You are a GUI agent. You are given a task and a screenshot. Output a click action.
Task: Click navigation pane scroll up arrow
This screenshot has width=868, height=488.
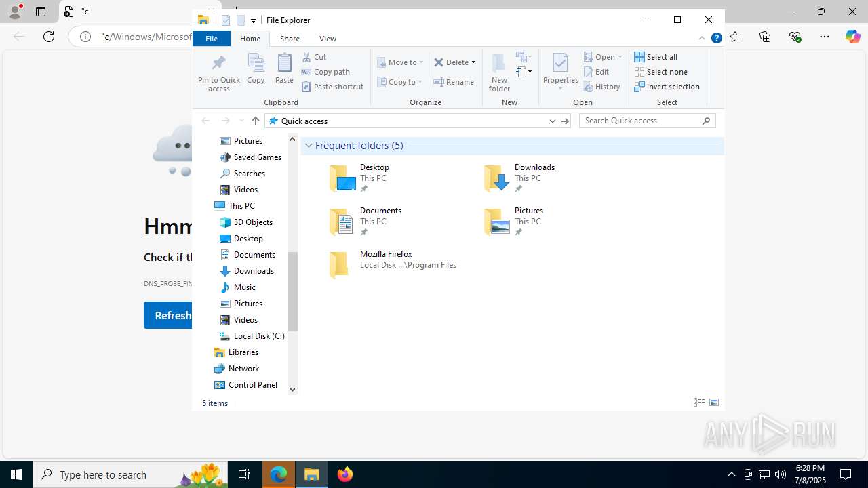(292, 139)
